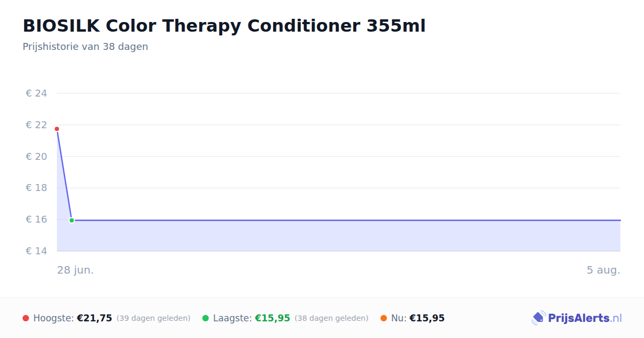Viewport: 644px width, 338px height.
Task: Click the 5 aug. end date label
Action: (x=603, y=270)
